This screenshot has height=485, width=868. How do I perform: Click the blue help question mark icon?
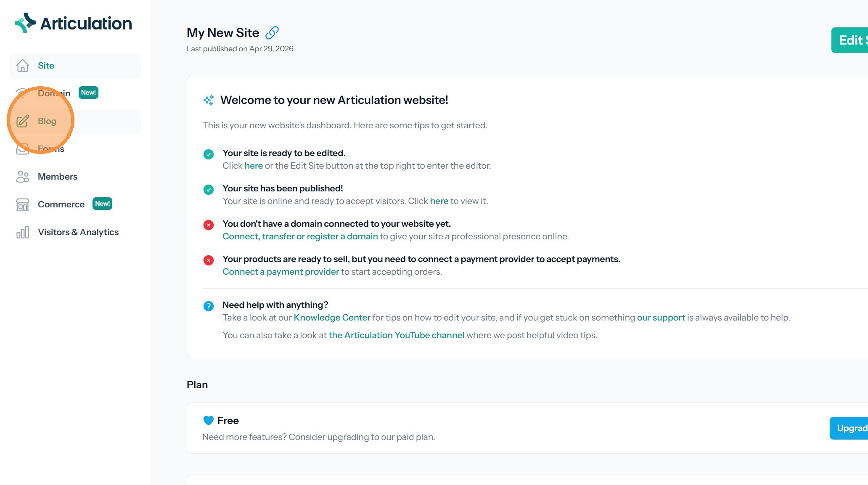[209, 306]
